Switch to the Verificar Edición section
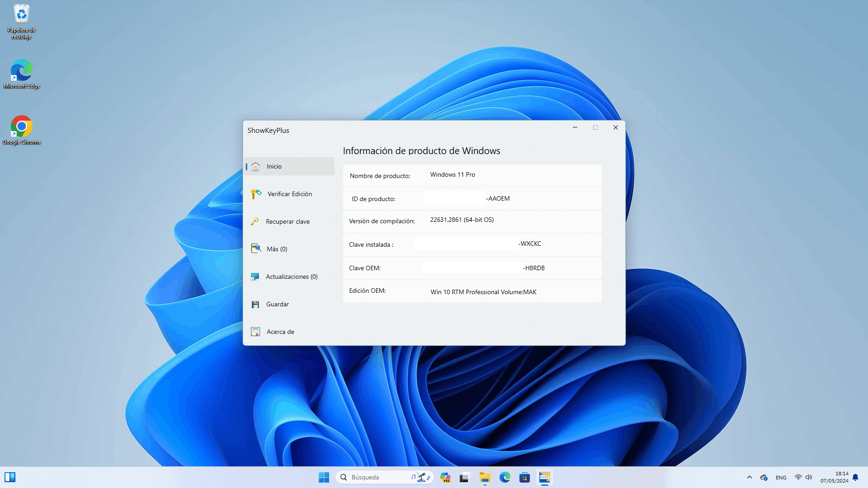Screen dimensions: 868x488 289,194
